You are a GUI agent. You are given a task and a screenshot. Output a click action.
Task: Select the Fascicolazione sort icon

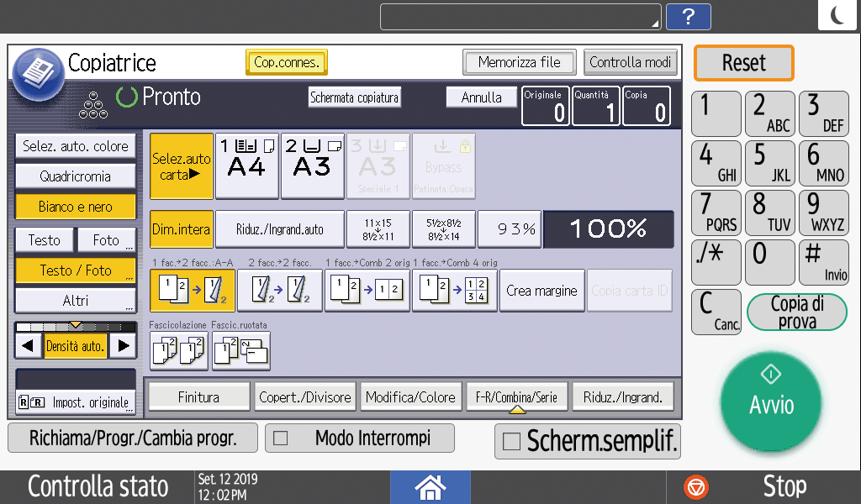tap(179, 351)
